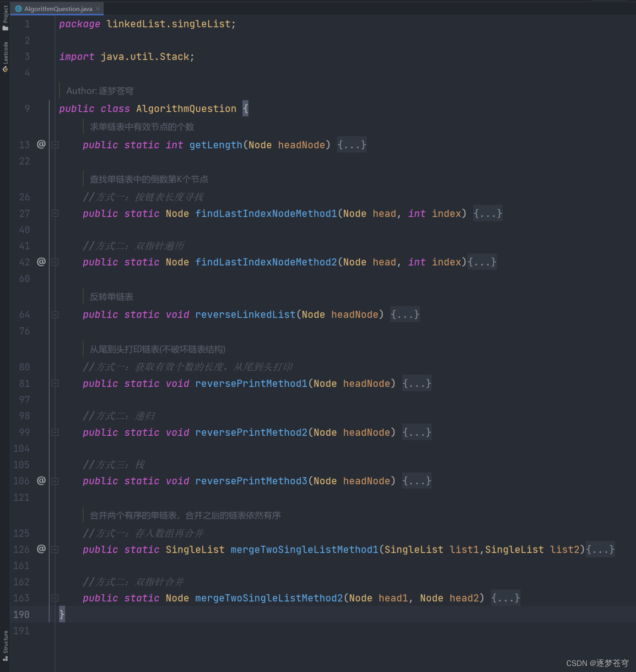The width and height of the screenshot is (636, 672).
Task: Click the comment //方式二：双指针合并
Action: point(134,582)
